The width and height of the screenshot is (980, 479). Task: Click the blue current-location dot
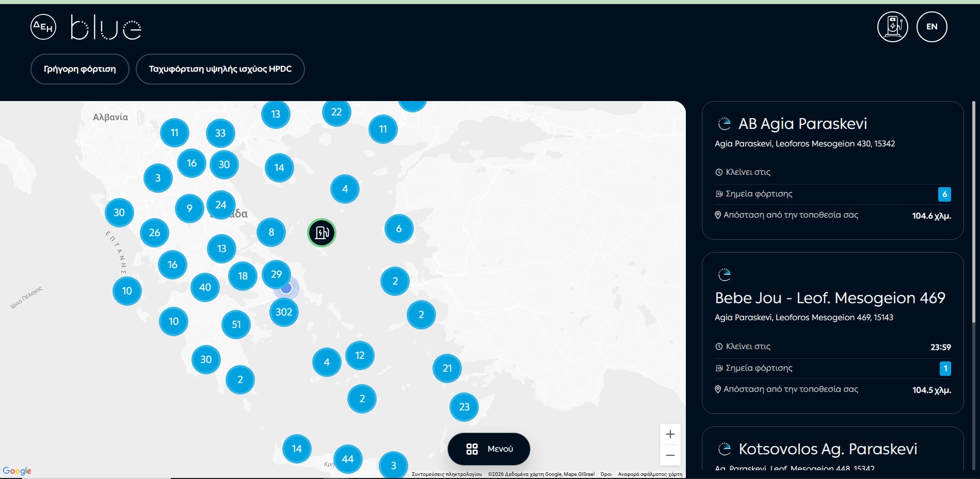click(x=286, y=288)
